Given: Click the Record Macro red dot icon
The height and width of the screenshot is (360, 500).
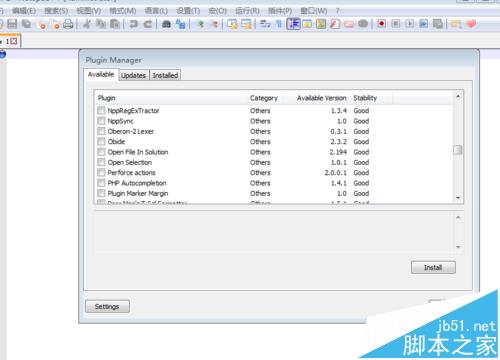Looking at the screenshot, I should coord(382,24).
